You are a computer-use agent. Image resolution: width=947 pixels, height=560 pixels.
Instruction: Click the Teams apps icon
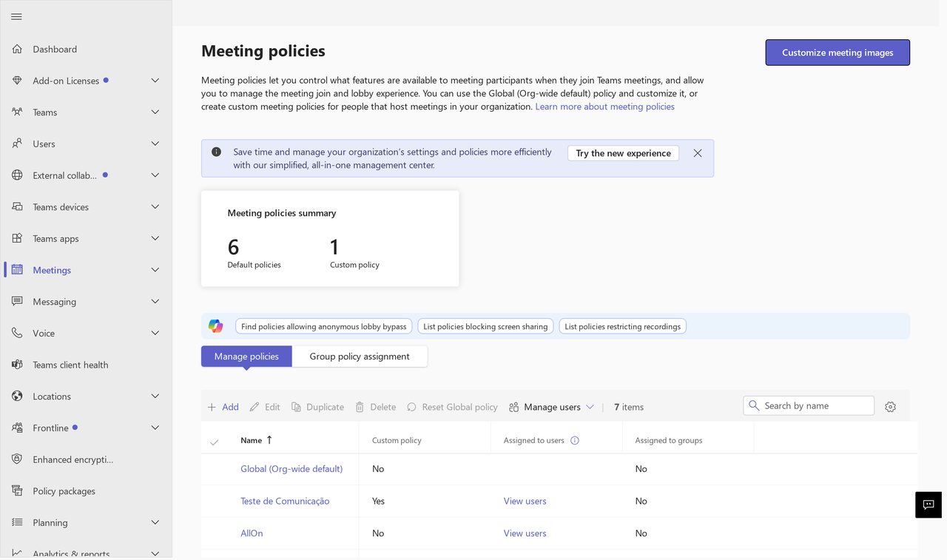click(17, 238)
